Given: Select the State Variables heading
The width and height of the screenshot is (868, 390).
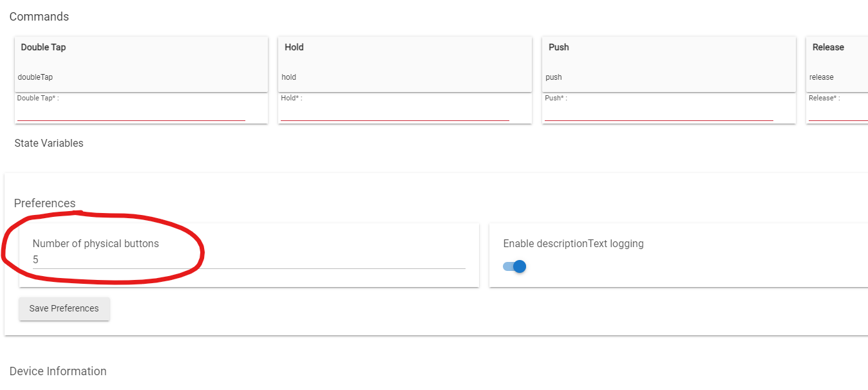Looking at the screenshot, I should [49, 143].
